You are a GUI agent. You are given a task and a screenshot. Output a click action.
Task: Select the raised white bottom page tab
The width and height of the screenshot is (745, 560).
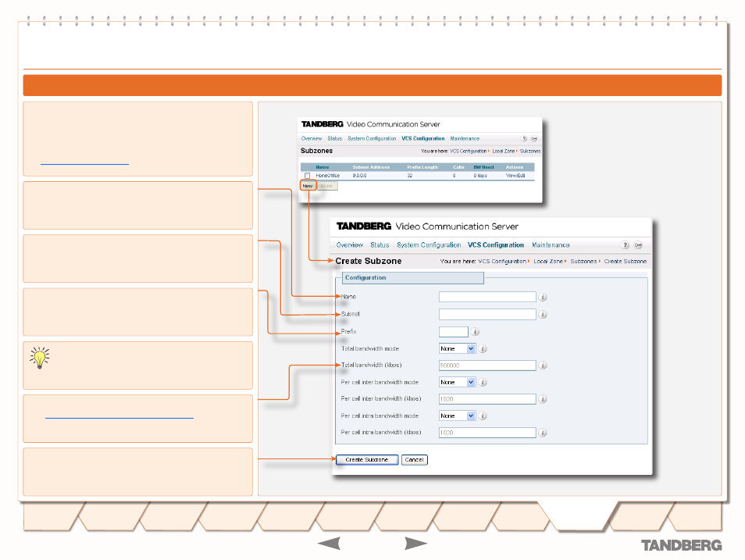pyautogui.click(x=579, y=515)
